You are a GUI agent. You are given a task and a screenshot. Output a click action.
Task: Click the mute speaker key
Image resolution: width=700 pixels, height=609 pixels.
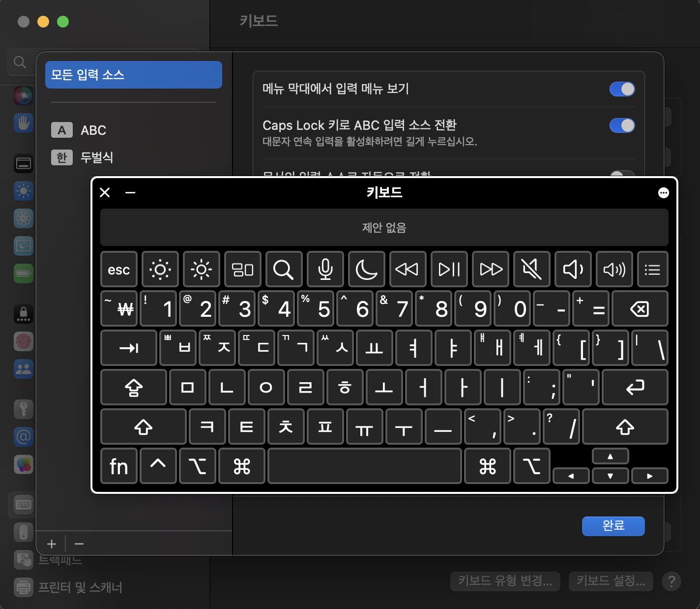point(532,269)
